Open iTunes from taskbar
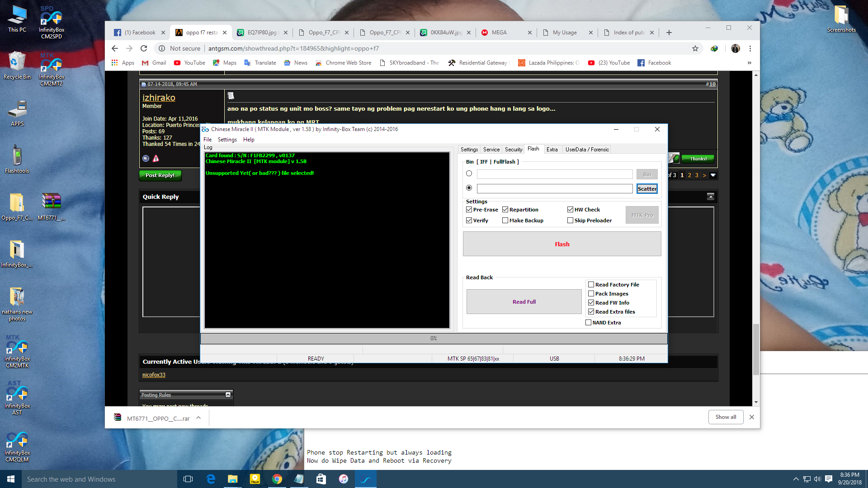 [344, 479]
